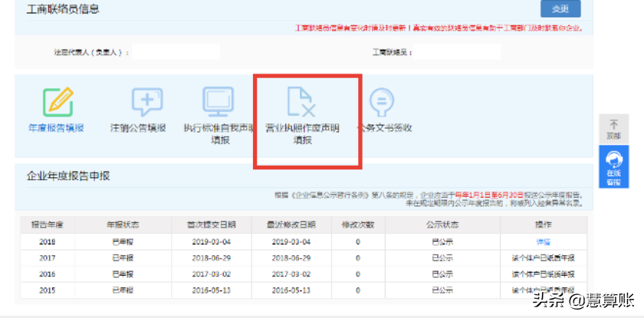Click the 企业年度报告申报 section heading

tap(68, 176)
